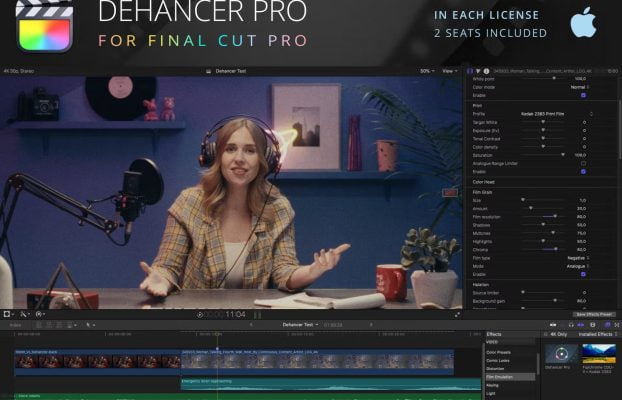Select Color Presets effects category
Viewport: 622px width, 400px height.
click(x=499, y=352)
